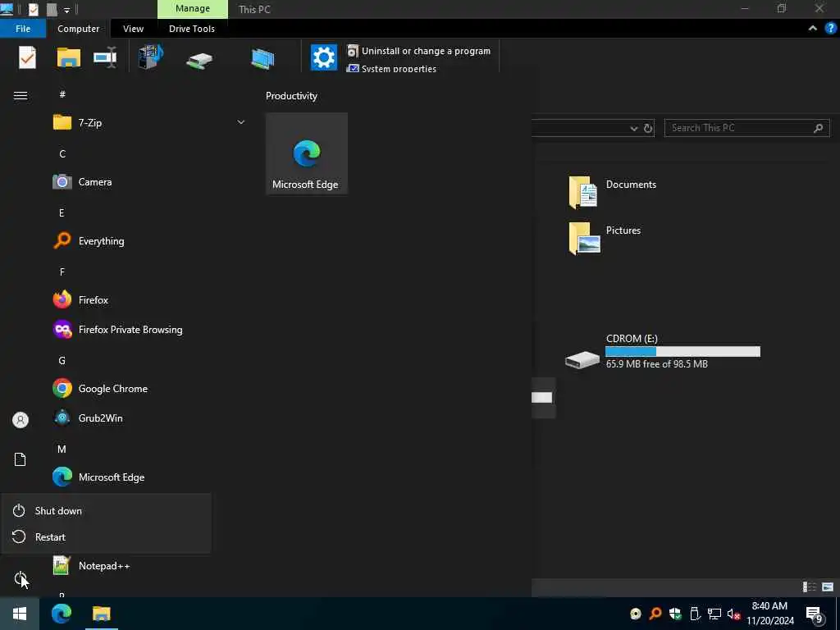Click Map network drive ribbon icon

tap(199, 61)
